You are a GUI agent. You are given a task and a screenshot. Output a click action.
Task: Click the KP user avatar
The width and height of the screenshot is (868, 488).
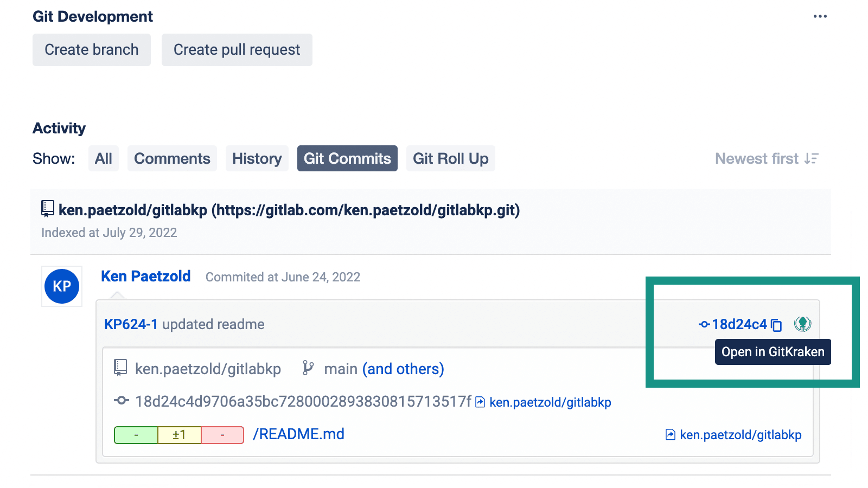pos(62,286)
